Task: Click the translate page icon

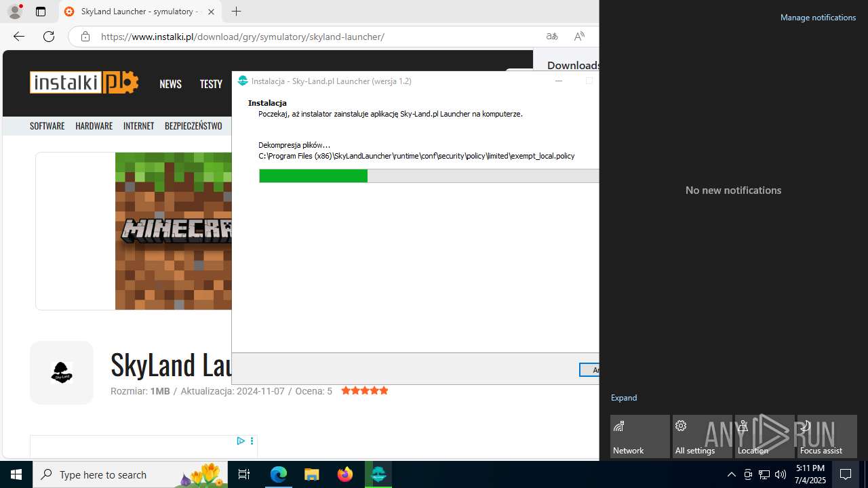Action: 552,37
